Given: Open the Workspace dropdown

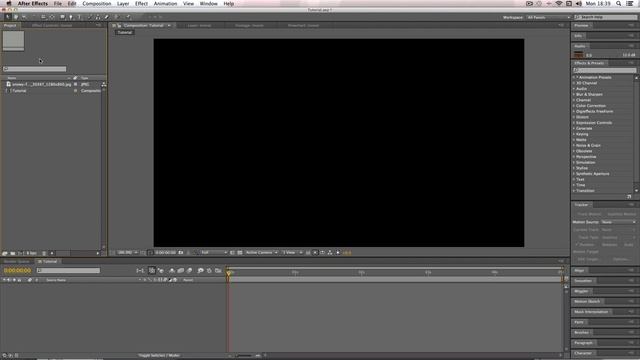Looking at the screenshot, I should tap(549, 18).
